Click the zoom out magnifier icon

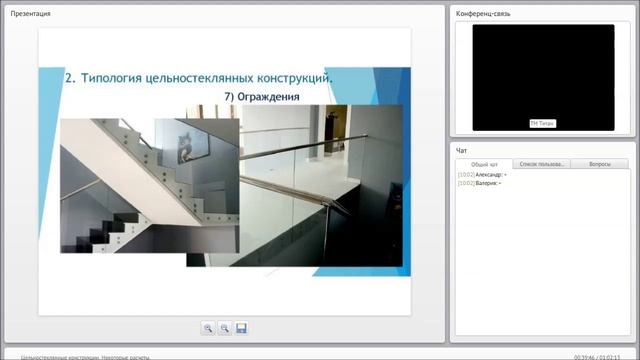[x=224, y=328]
